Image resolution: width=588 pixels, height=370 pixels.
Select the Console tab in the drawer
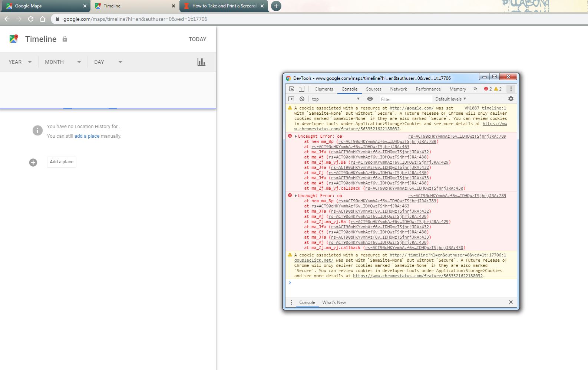tap(307, 302)
